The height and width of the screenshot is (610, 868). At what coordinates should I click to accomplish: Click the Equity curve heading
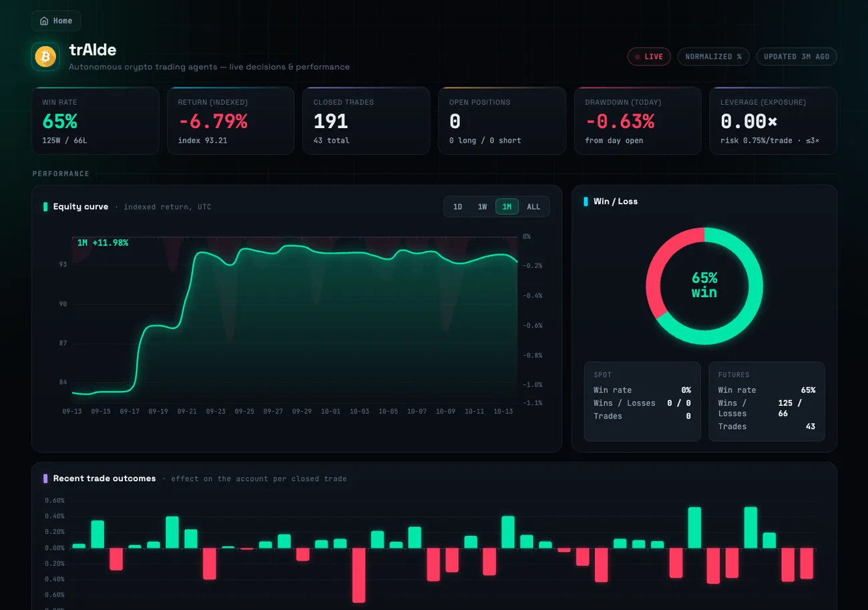(81, 207)
